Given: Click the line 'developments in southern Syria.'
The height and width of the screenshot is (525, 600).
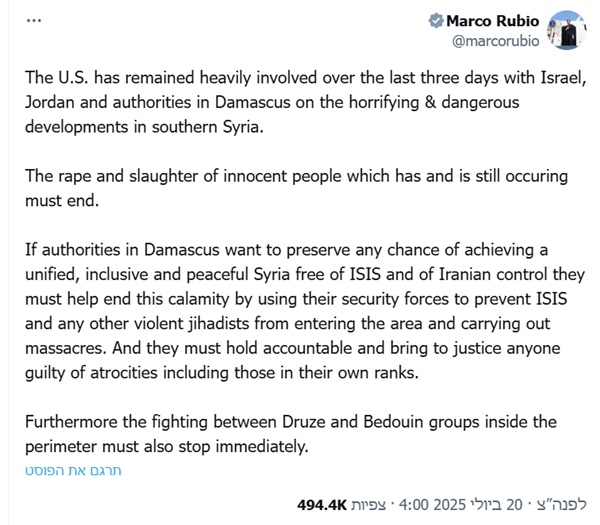Looking at the screenshot, I should [x=145, y=127].
